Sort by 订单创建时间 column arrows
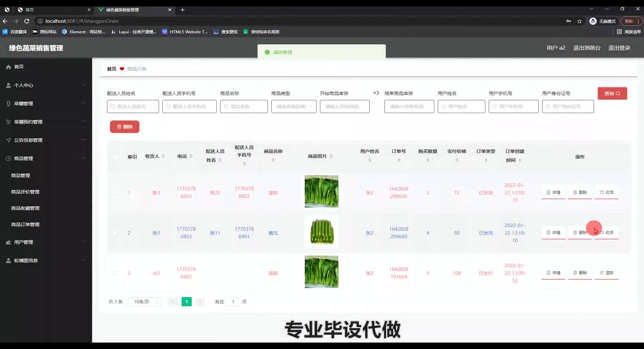This screenshot has height=349, width=644. (x=520, y=160)
